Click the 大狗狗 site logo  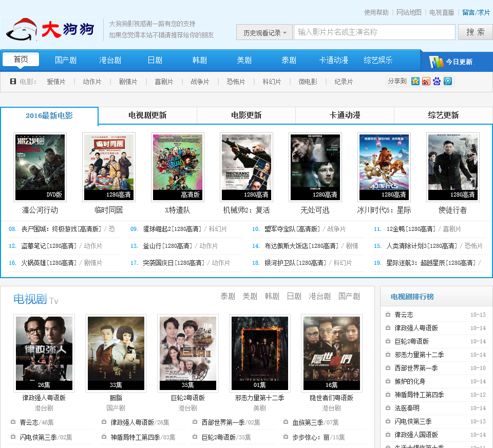point(50,29)
